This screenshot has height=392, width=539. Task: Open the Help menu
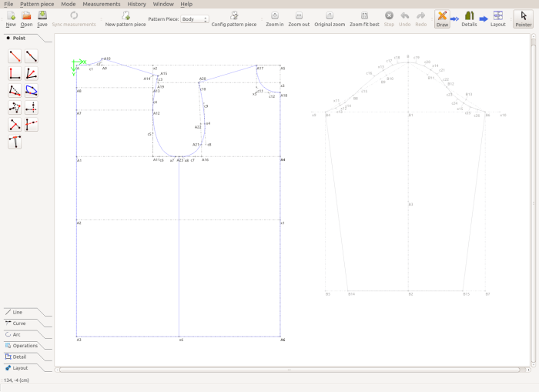coord(186,4)
